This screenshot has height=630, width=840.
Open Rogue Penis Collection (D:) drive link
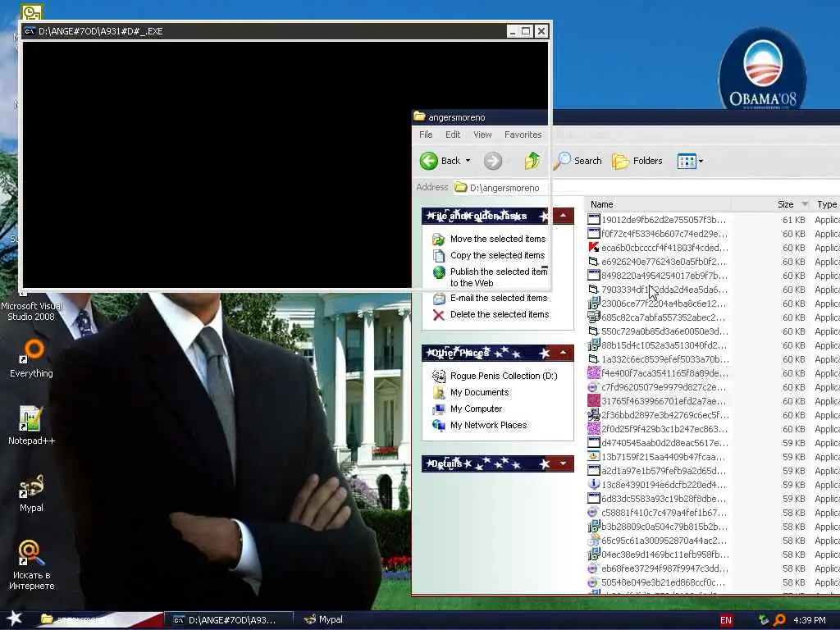504,376
